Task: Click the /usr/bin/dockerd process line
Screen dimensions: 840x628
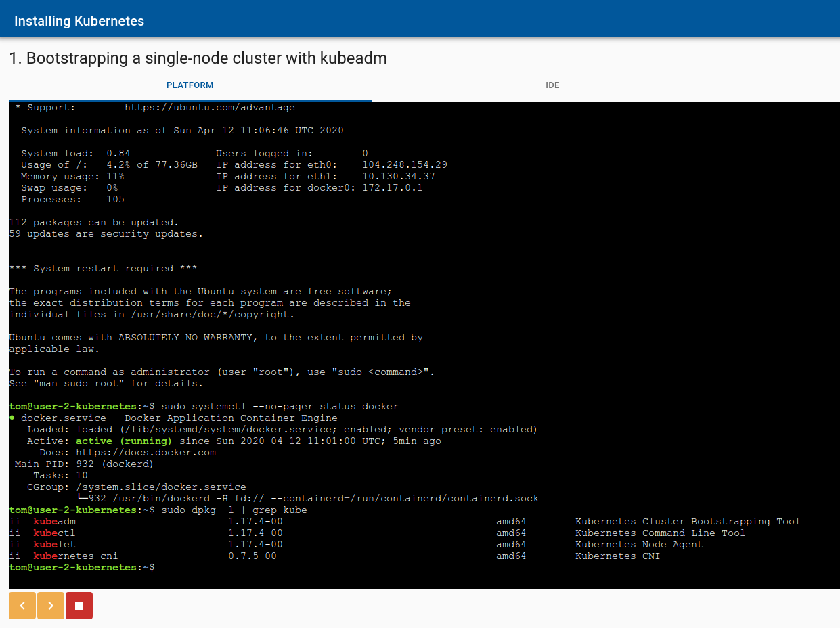Action: click(x=308, y=498)
